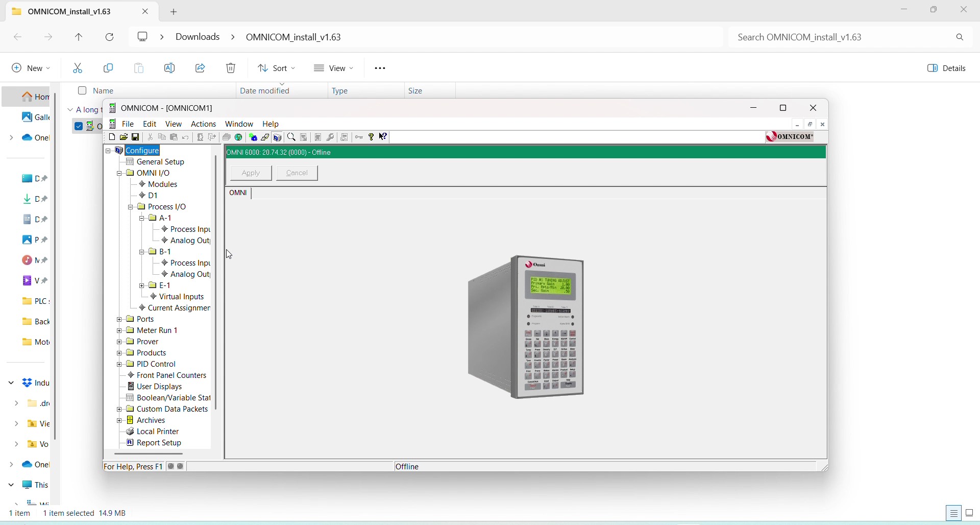
Task: Click the tree panel vertical scrollbar
Action: (217, 283)
